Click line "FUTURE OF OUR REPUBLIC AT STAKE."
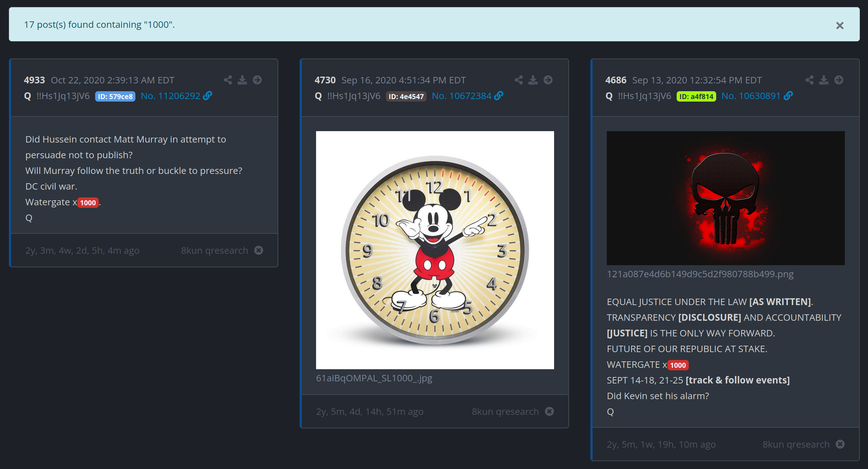Viewport: 868px width, 469px height. point(687,349)
